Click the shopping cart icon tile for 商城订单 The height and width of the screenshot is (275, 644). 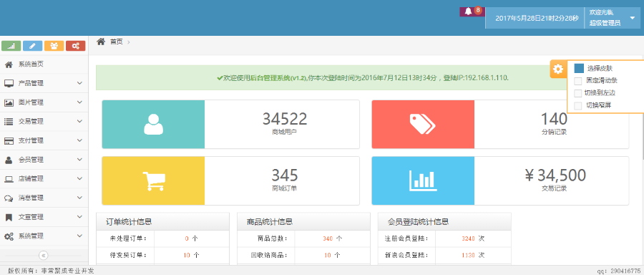point(153,180)
